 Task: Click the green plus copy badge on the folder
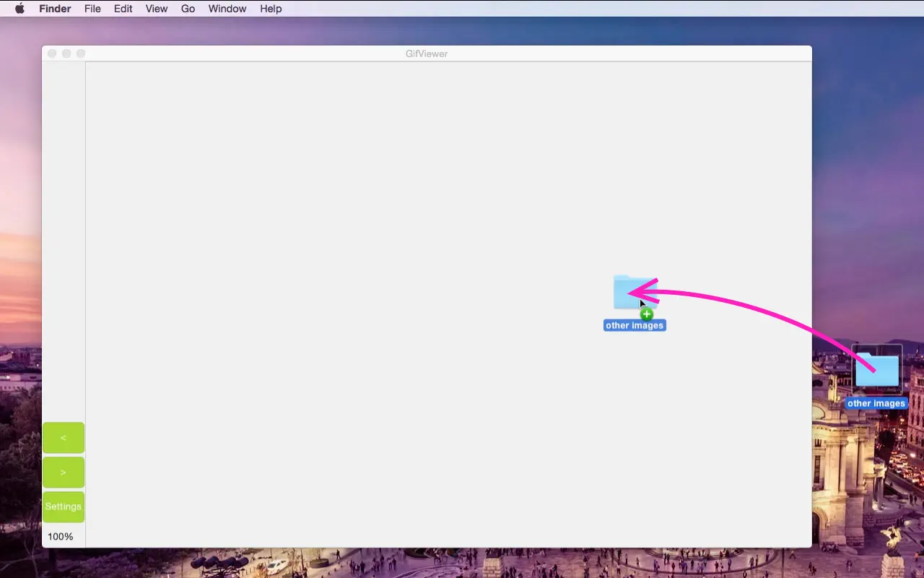[x=647, y=314]
